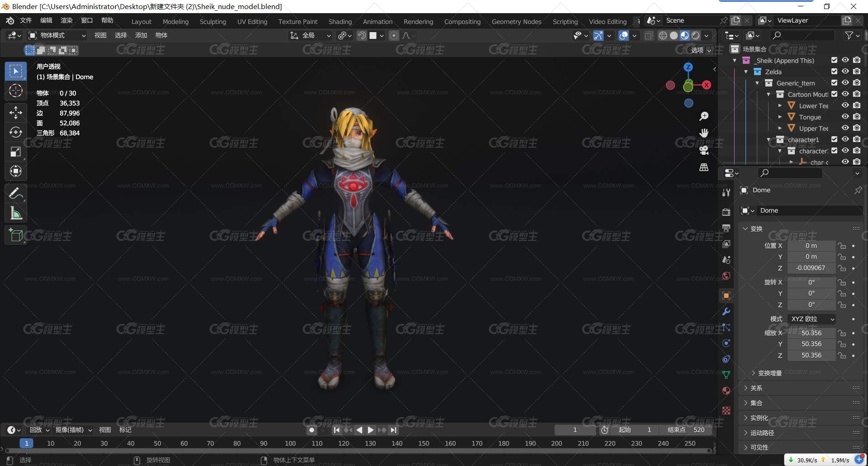Click the pan hand icon in the viewport
This screenshot has width=868, height=466.
(x=704, y=133)
